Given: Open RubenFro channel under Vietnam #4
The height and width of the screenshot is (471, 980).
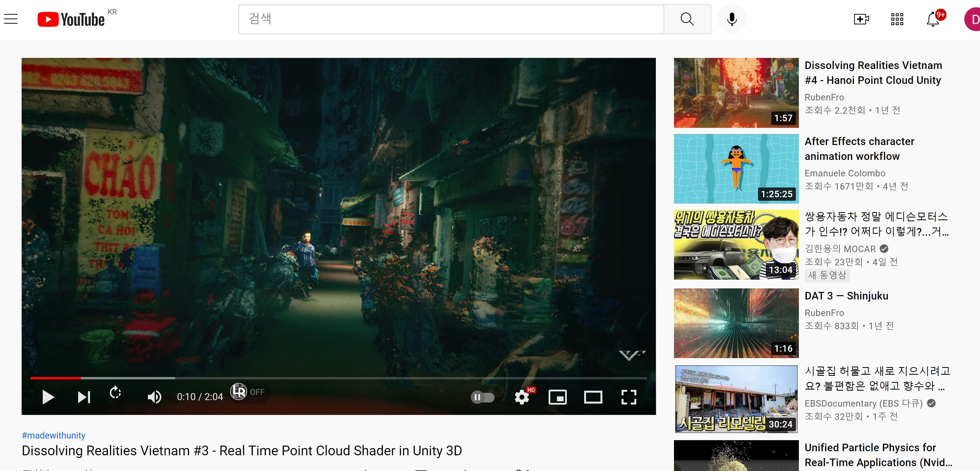Looking at the screenshot, I should pos(824,97).
